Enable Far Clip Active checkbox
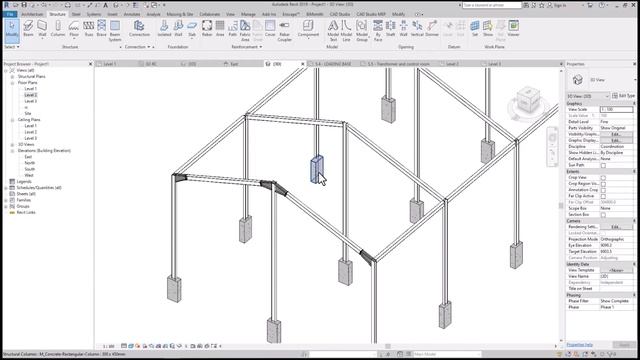Screen dimensions: 640x360 click(x=603, y=196)
